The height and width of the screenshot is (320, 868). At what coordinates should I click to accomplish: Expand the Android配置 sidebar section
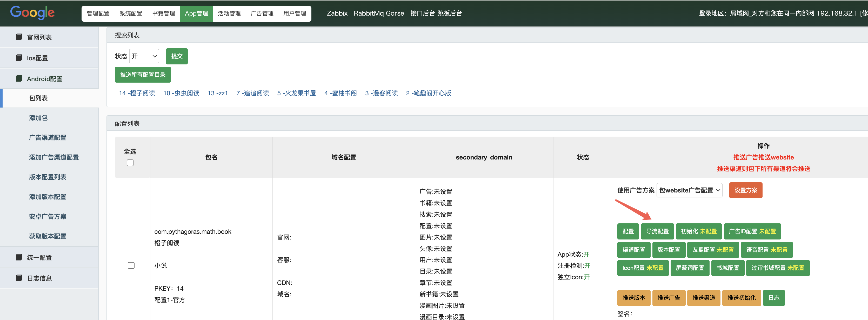pyautogui.click(x=44, y=78)
